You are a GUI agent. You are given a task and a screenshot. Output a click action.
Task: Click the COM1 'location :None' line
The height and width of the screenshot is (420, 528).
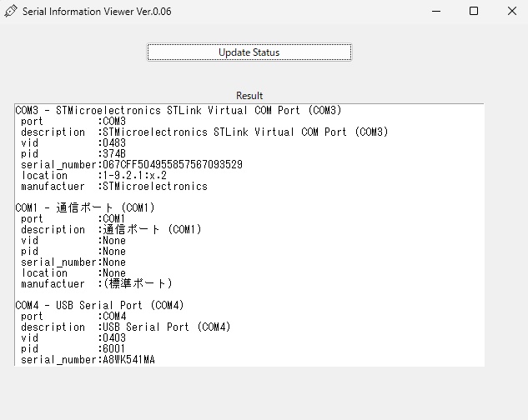point(73,273)
